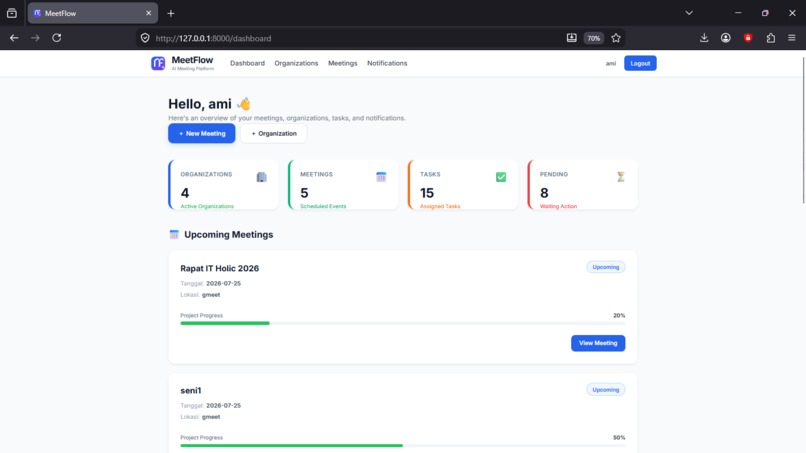
Task: Open the recent browsing icon at top left
Action: (x=12, y=13)
